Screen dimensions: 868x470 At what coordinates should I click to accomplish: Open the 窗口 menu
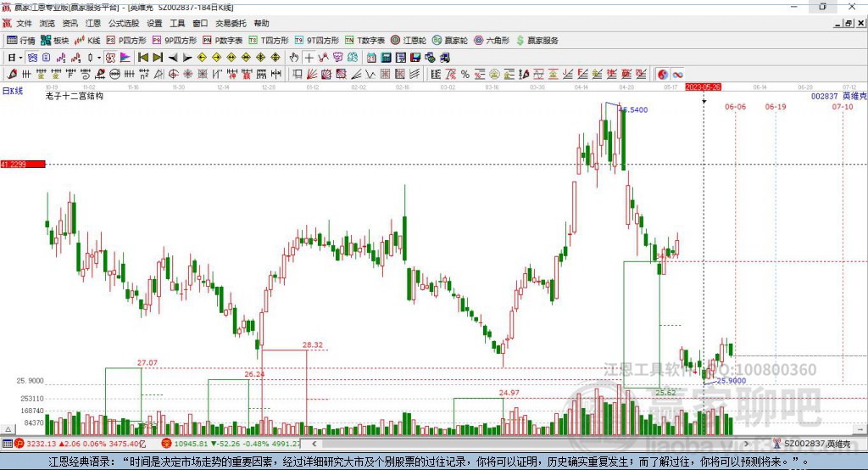[x=200, y=23]
